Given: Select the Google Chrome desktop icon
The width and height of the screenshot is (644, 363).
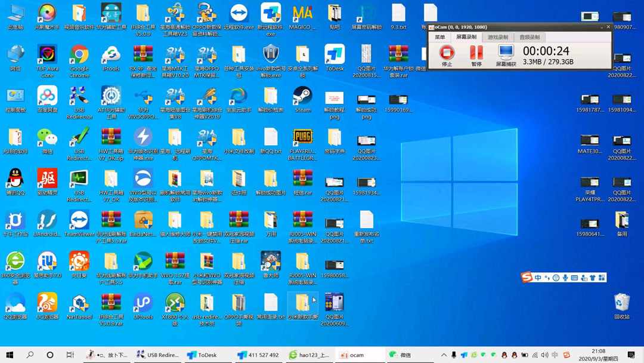Looking at the screenshot, I should click(x=79, y=61).
